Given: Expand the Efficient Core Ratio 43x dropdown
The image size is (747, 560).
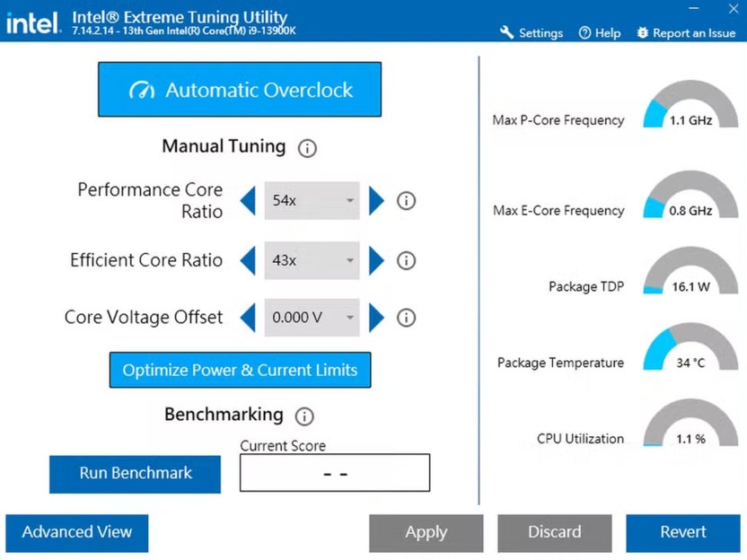Looking at the screenshot, I should [312, 261].
